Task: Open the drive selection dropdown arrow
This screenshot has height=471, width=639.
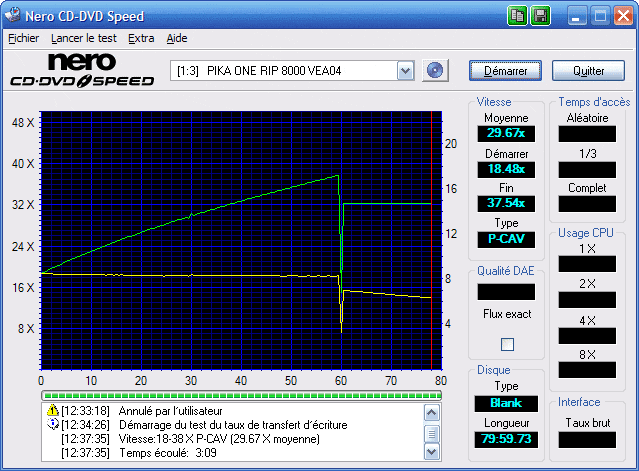Action: 405,71
